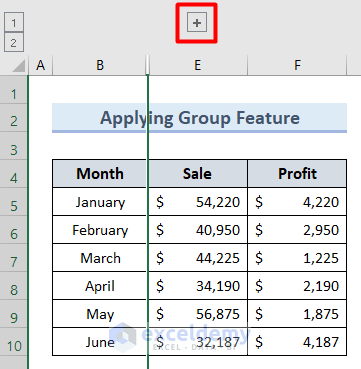Select column B header

[x=100, y=65]
